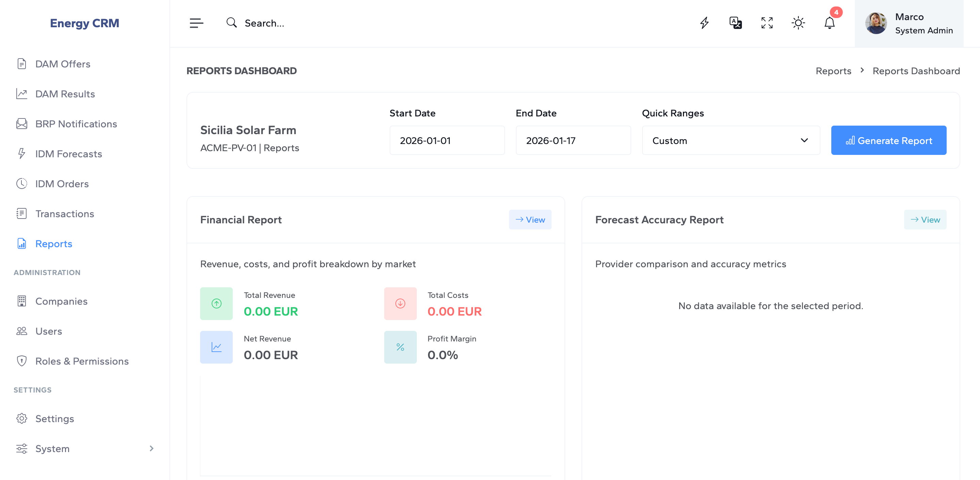The image size is (980, 480).
Task: Click the Net Revenue chart icon
Action: (x=216, y=347)
